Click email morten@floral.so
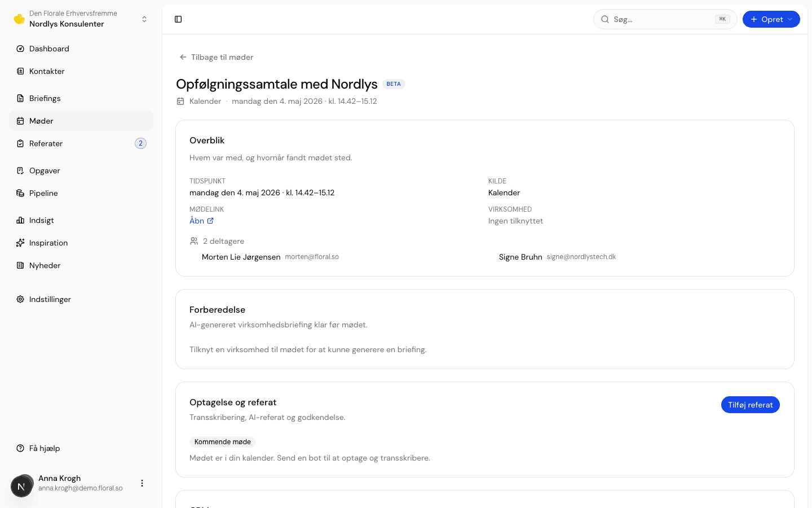The height and width of the screenshot is (508, 812). click(x=312, y=257)
